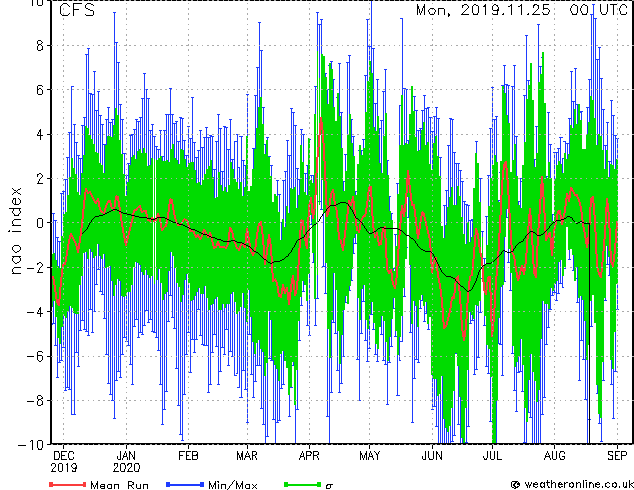Click the sigma symbol legend label

pos(330,485)
